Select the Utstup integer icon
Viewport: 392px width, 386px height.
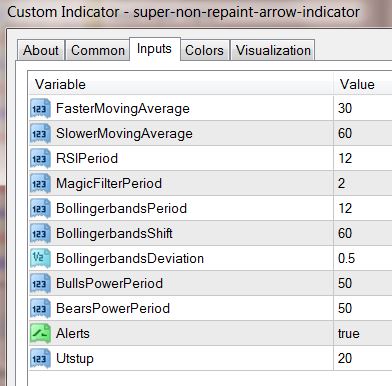(x=40, y=358)
